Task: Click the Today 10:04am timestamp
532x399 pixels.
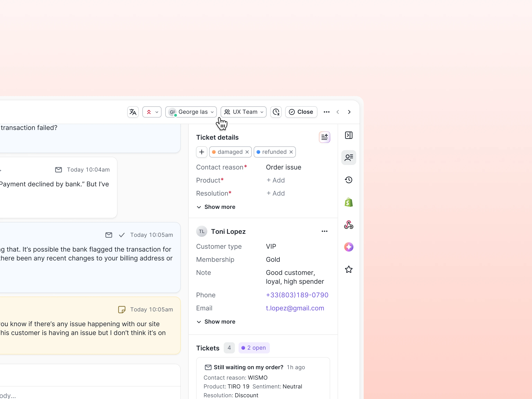Action: [88, 170]
